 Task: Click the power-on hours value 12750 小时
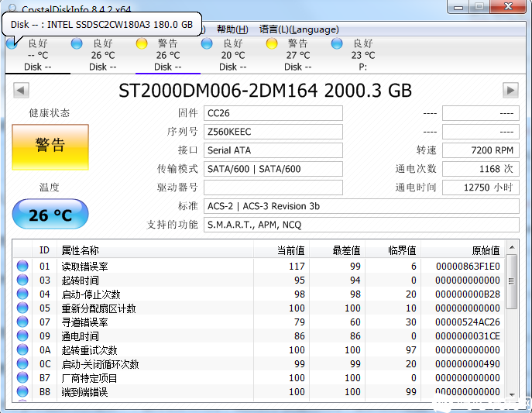tap(481, 188)
